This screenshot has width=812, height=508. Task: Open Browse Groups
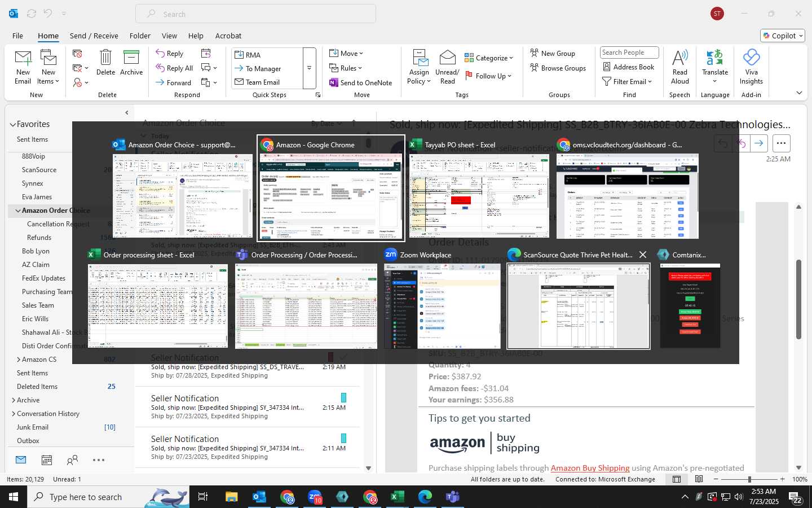click(558, 68)
